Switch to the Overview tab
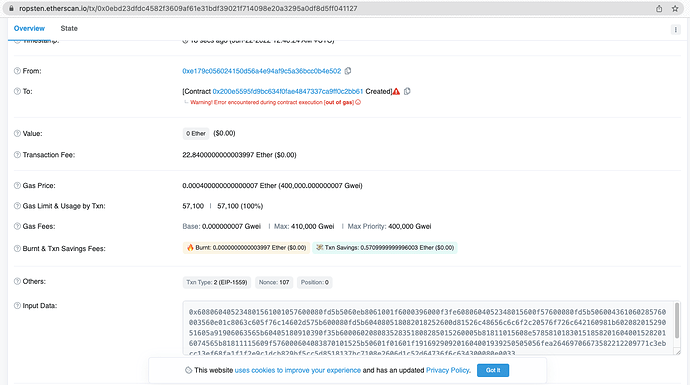This screenshot has width=690, height=385. [x=29, y=29]
